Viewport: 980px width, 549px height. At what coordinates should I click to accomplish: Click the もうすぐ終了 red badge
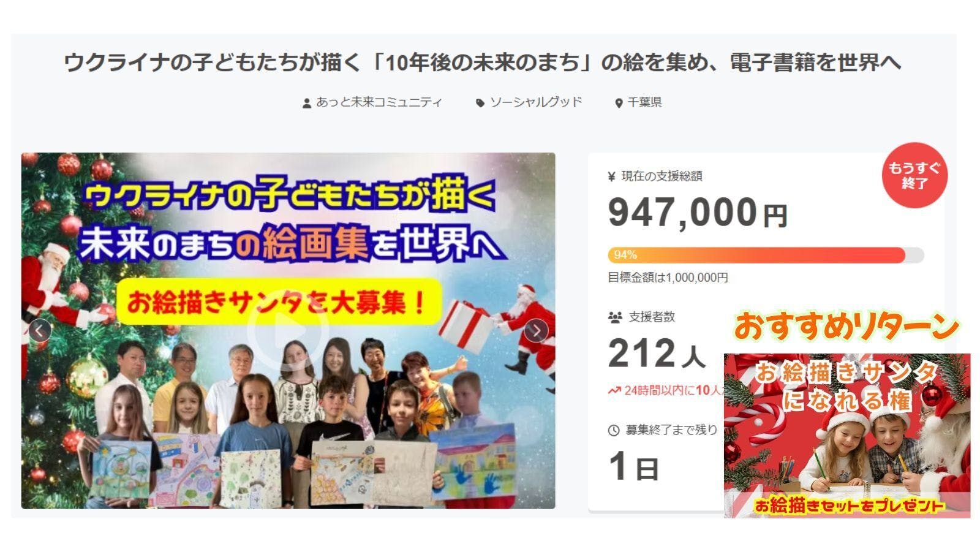[914, 175]
